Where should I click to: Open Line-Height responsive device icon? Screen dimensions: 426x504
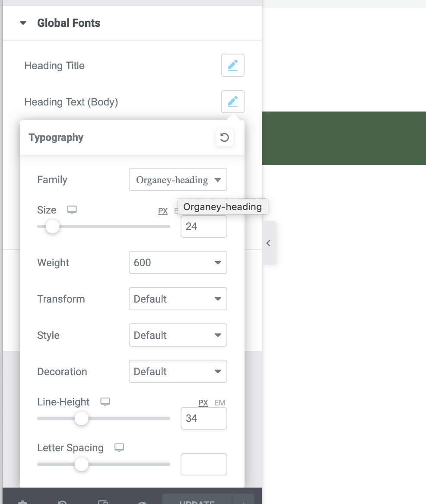105,402
